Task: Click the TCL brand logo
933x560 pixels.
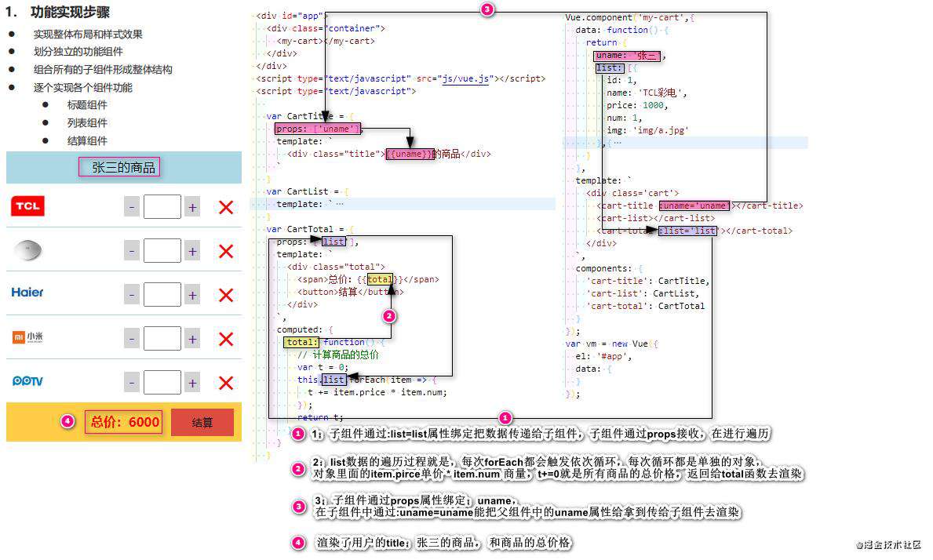Action: tap(27, 206)
